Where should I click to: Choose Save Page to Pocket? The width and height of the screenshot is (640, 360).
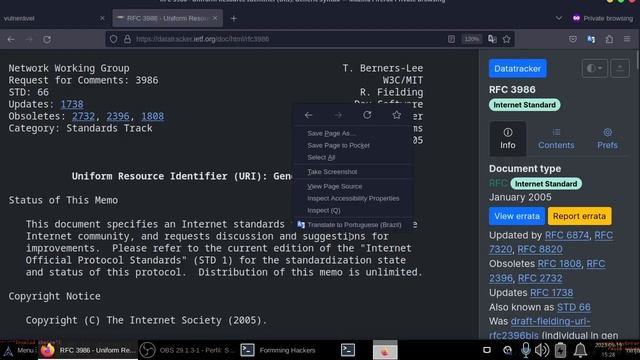click(x=353, y=145)
